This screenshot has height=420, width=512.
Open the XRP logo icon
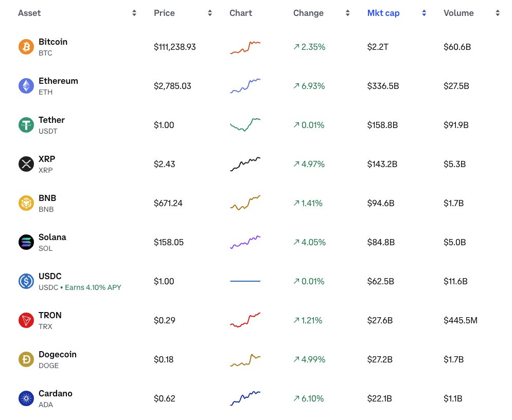26,164
